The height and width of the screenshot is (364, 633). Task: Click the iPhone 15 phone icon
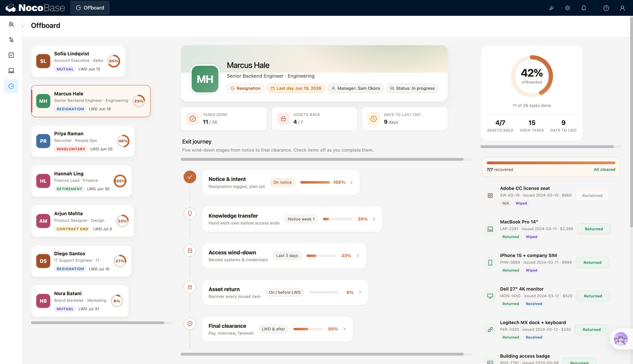(x=490, y=263)
